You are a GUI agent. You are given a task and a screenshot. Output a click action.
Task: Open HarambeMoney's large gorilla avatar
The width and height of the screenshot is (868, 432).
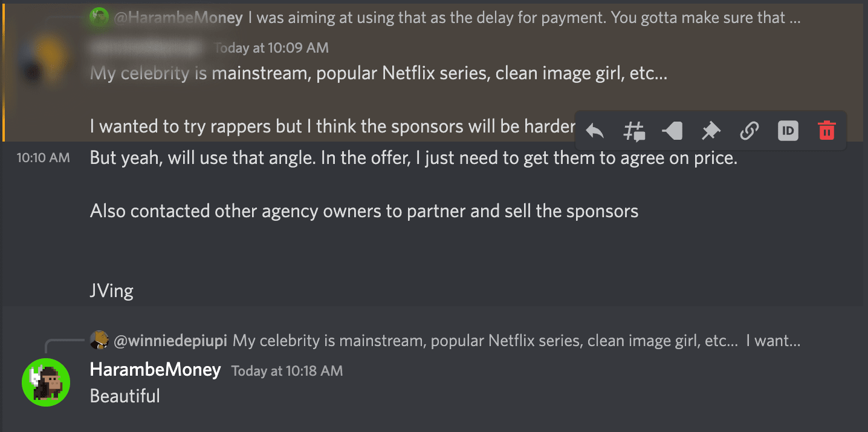point(46,382)
